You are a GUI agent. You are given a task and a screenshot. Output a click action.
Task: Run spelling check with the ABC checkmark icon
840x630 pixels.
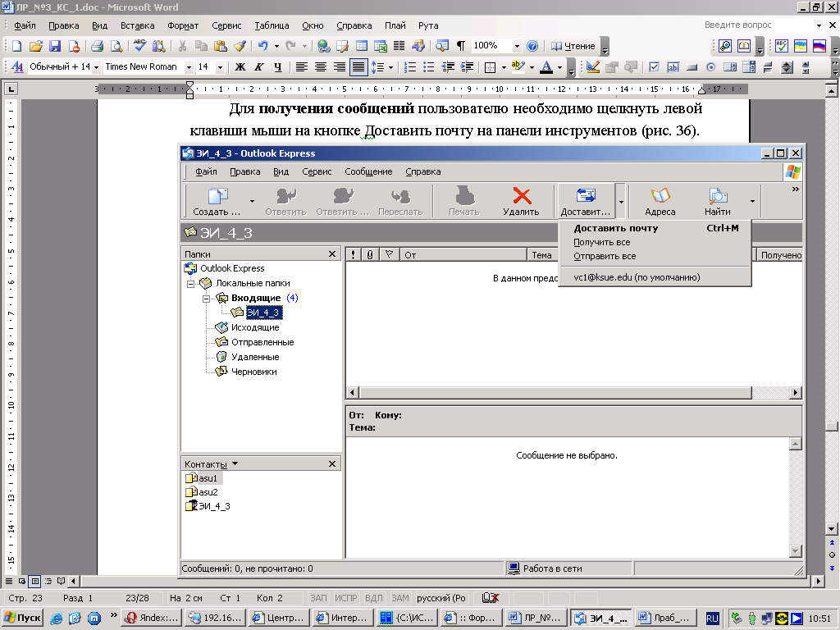pos(139,46)
